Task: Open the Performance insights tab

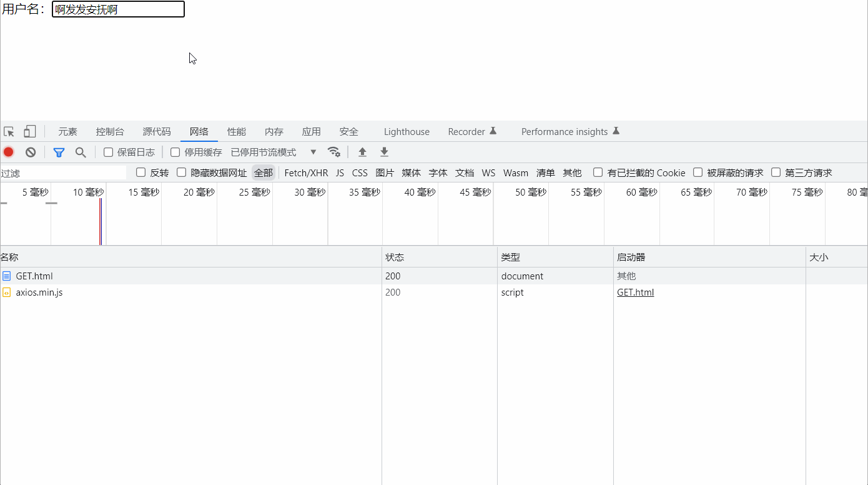Action: coord(570,132)
